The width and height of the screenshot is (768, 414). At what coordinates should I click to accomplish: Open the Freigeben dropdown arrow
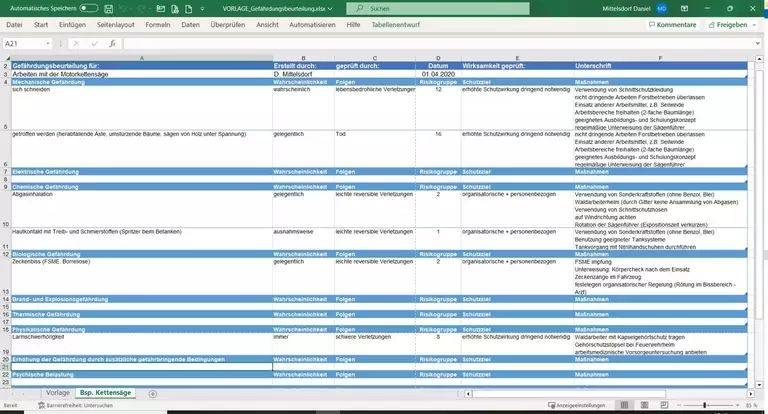(x=754, y=24)
